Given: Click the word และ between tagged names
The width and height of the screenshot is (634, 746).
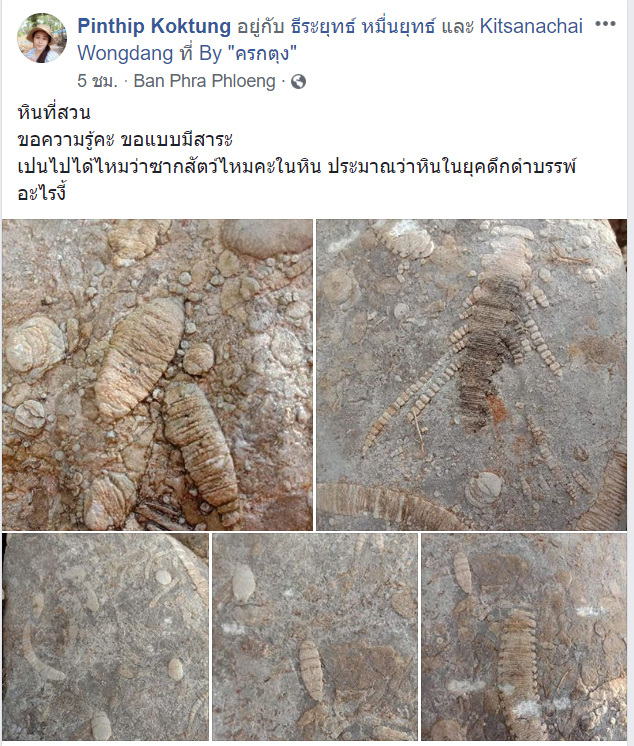Looking at the screenshot, I should [458, 27].
